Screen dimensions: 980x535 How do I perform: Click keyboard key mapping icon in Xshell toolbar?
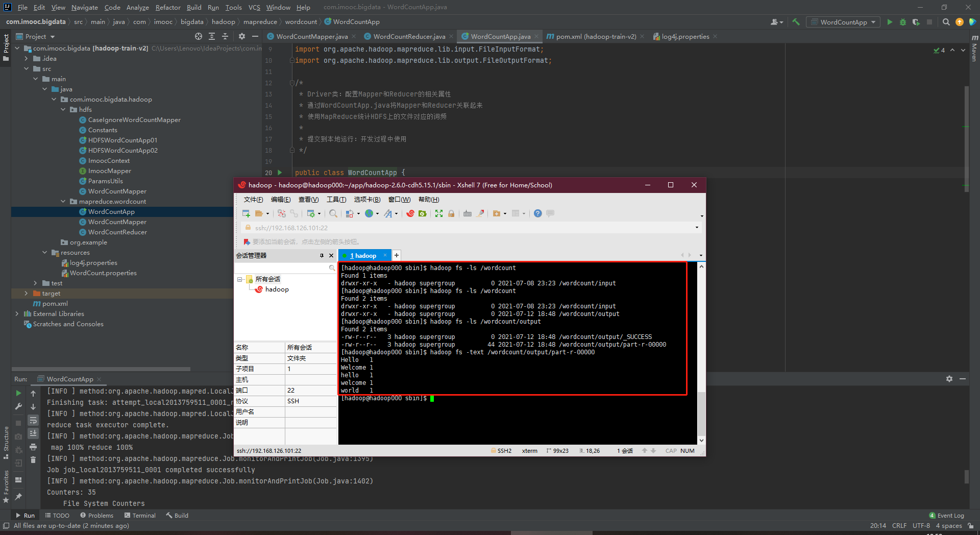pos(468,213)
